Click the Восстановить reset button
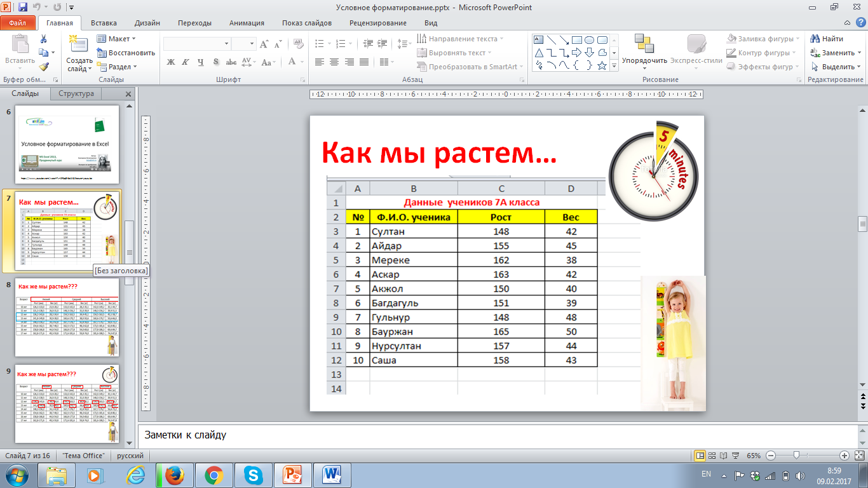Image resolution: width=868 pixels, height=488 pixels. click(126, 53)
